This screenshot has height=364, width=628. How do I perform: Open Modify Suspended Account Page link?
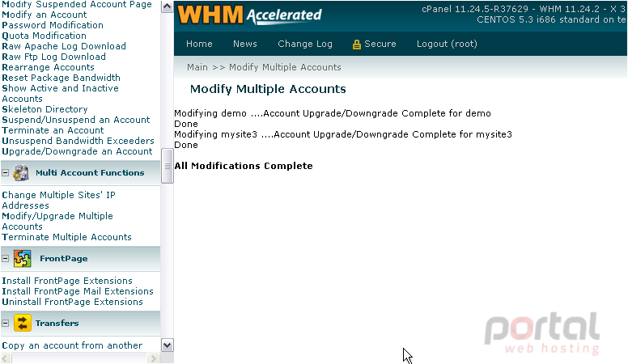77,4
